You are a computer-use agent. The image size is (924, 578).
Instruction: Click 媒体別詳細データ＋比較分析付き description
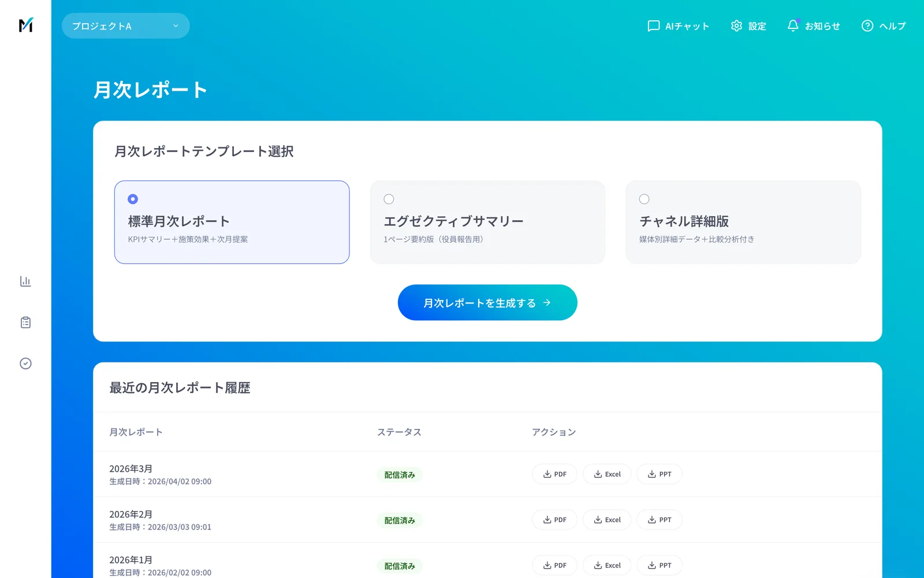point(696,239)
